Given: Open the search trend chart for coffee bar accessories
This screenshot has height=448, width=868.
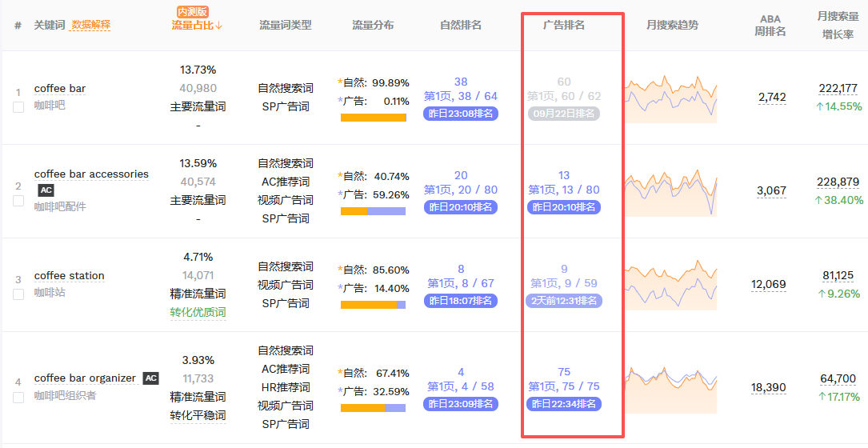Looking at the screenshot, I should tap(671, 192).
